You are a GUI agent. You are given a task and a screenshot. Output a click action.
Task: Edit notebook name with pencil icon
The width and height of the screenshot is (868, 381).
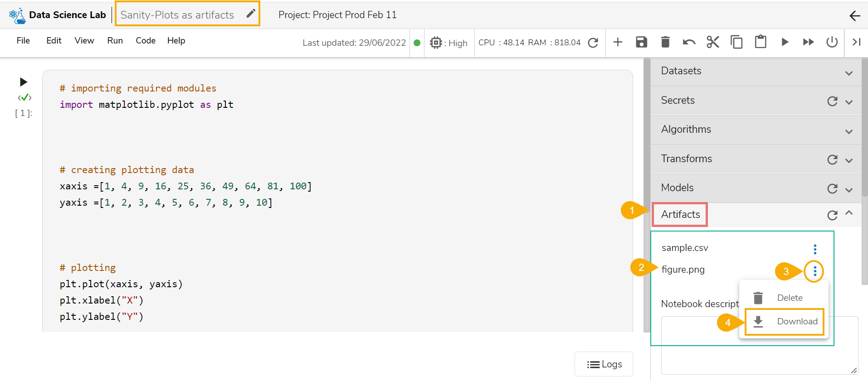point(251,14)
